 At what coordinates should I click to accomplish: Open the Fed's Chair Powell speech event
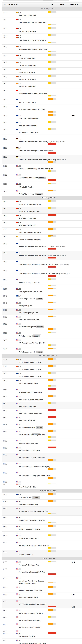(x=28, y=178)
